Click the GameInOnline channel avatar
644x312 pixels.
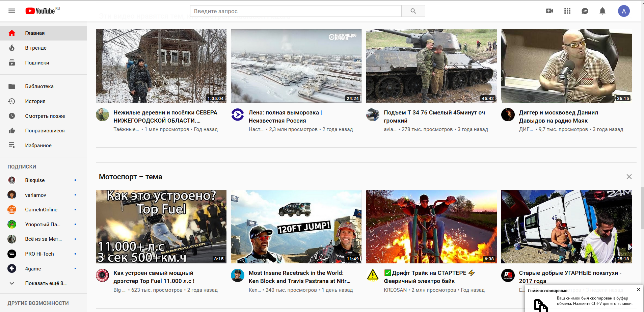tap(12, 210)
